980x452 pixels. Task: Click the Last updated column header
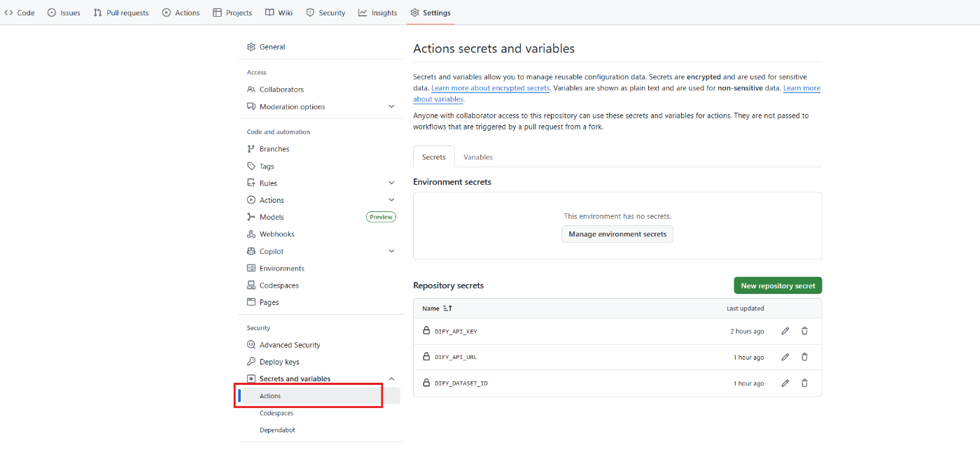click(745, 309)
